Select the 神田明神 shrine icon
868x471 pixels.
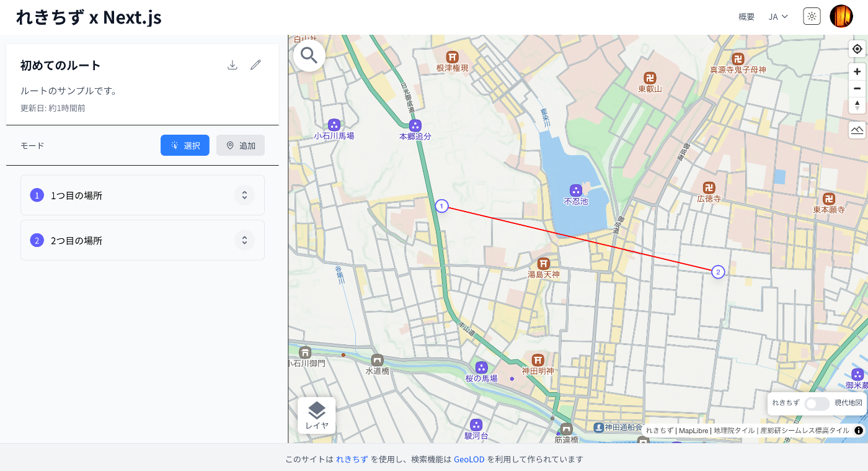[538, 360]
